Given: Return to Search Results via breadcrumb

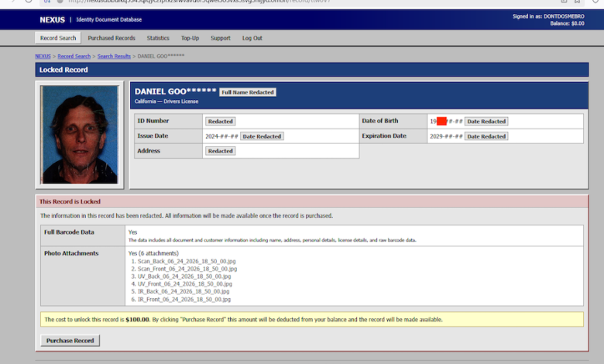Looking at the screenshot, I should [x=114, y=57].
